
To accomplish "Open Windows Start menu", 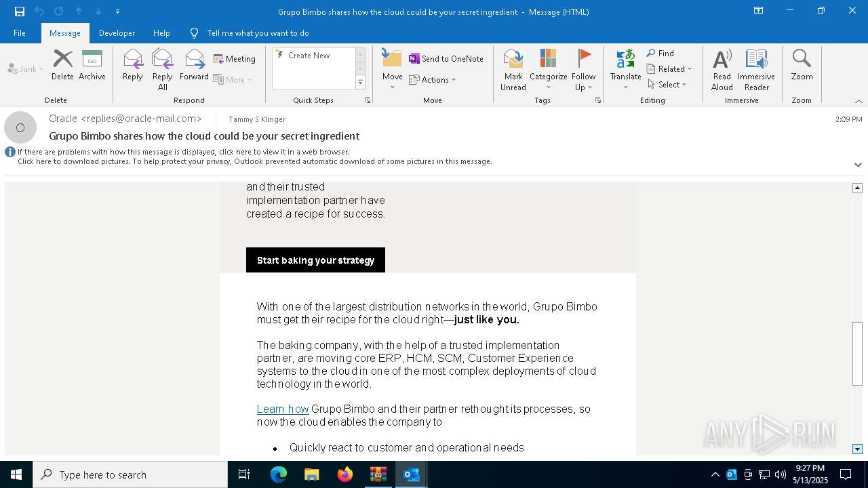I will (16, 474).
